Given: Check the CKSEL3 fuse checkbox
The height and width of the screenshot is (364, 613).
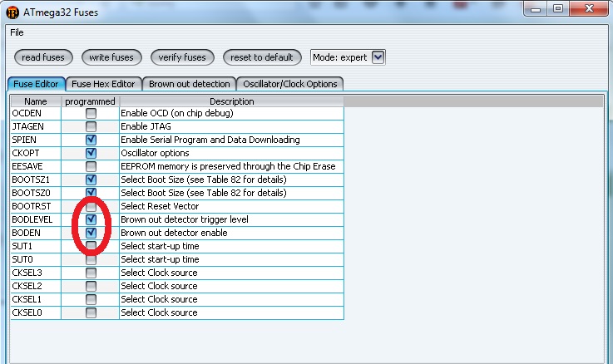Looking at the screenshot, I should [x=91, y=273].
